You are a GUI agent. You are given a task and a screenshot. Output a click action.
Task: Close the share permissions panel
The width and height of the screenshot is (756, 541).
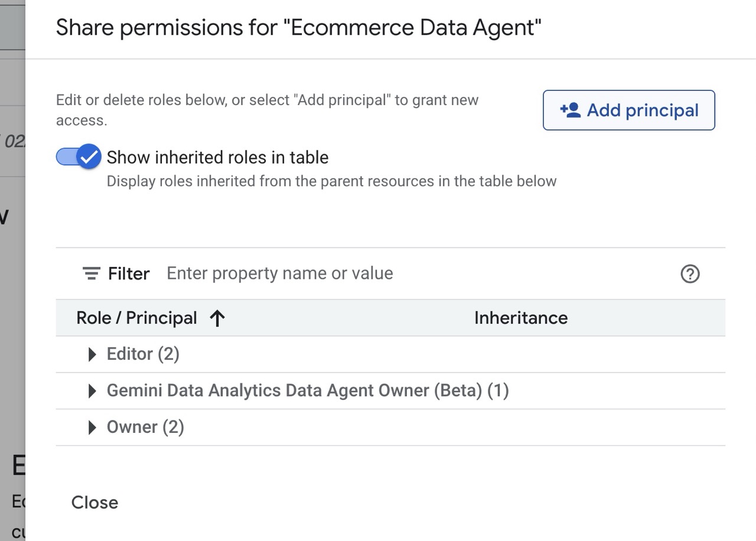(x=94, y=503)
